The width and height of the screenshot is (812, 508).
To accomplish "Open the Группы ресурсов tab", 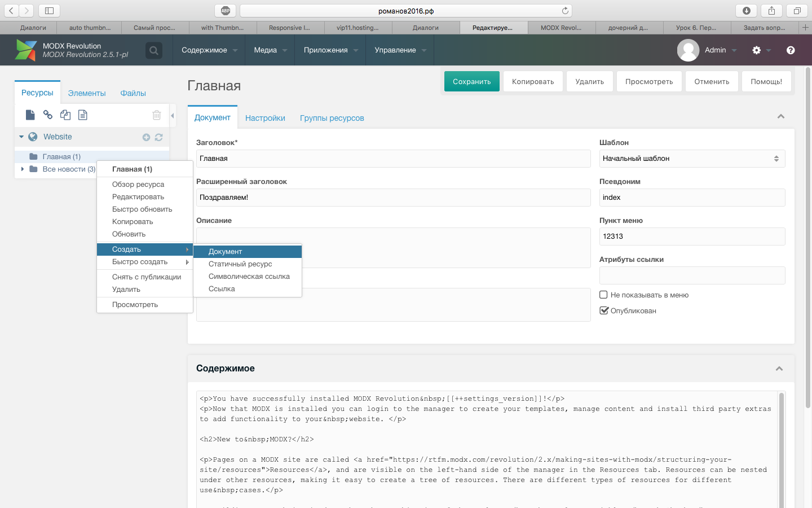I will tap(332, 118).
